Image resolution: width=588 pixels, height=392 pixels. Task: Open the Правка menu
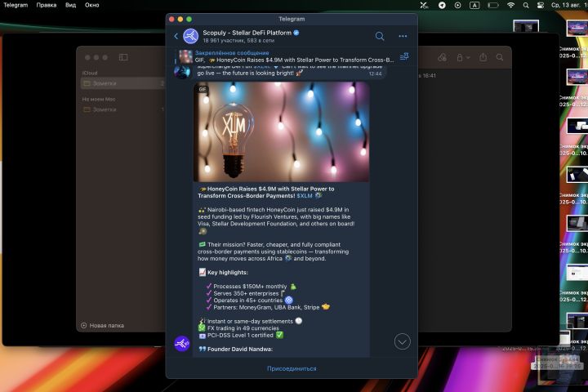pyautogui.click(x=46, y=5)
